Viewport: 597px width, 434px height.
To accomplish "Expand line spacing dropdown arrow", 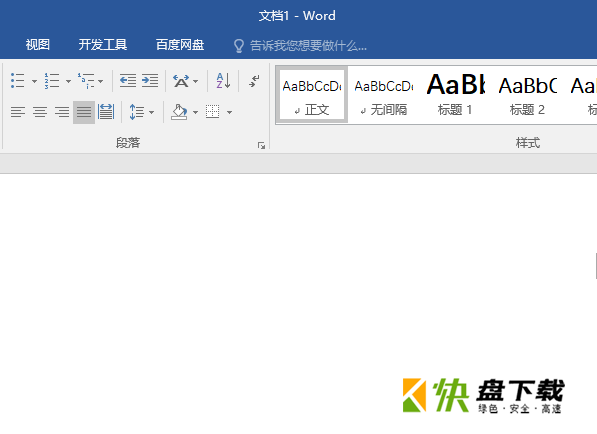I will tap(152, 113).
